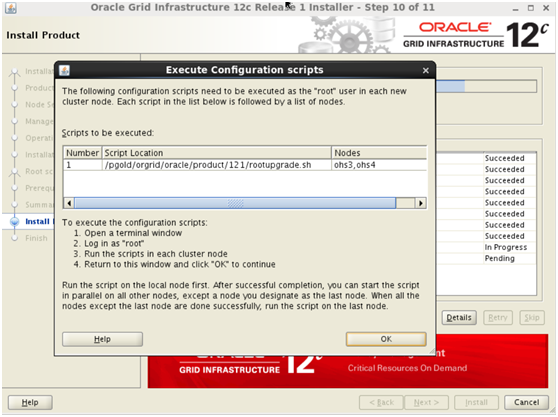Select the rootupgrade.sh script row
The height and width of the screenshot is (417, 558).
tap(245, 165)
